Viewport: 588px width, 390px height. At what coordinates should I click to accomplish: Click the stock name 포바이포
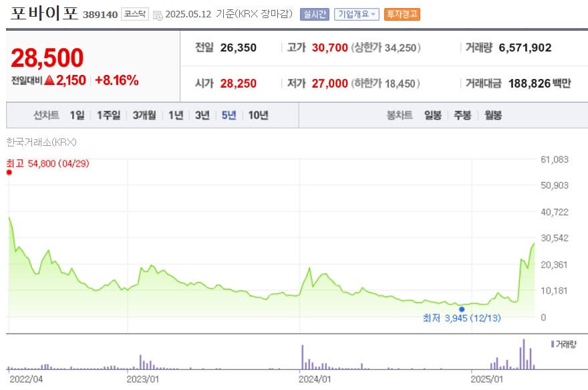click(43, 13)
